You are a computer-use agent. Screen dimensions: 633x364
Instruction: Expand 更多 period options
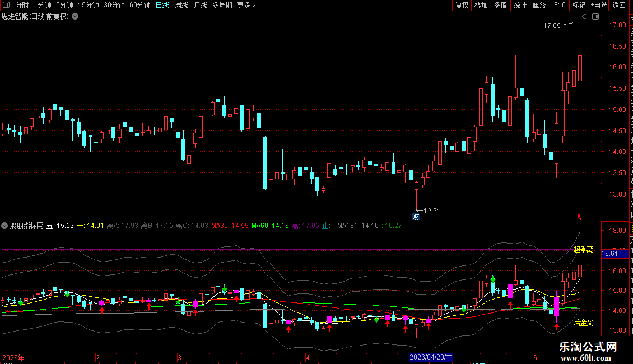(x=246, y=5)
